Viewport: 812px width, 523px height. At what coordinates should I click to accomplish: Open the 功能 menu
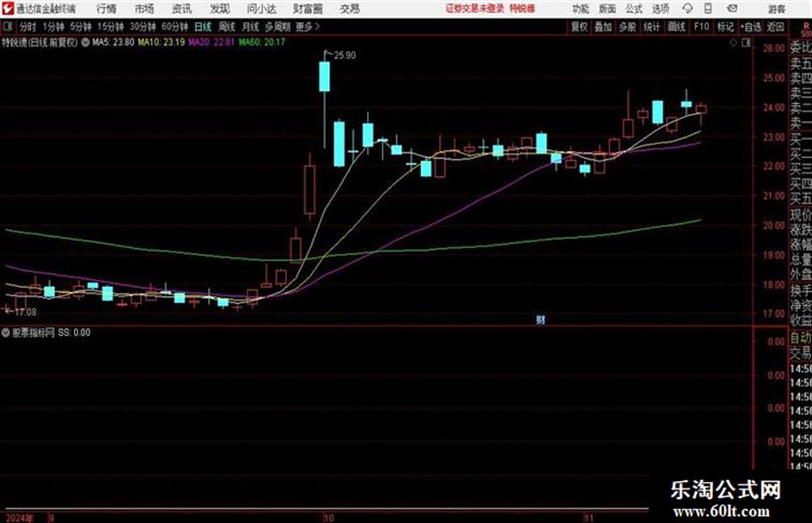point(581,9)
